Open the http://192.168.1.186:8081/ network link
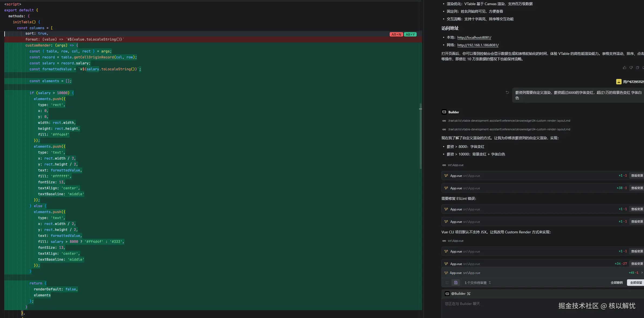Image resolution: width=644 pixels, height=318 pixels. (x=478, y=45)
